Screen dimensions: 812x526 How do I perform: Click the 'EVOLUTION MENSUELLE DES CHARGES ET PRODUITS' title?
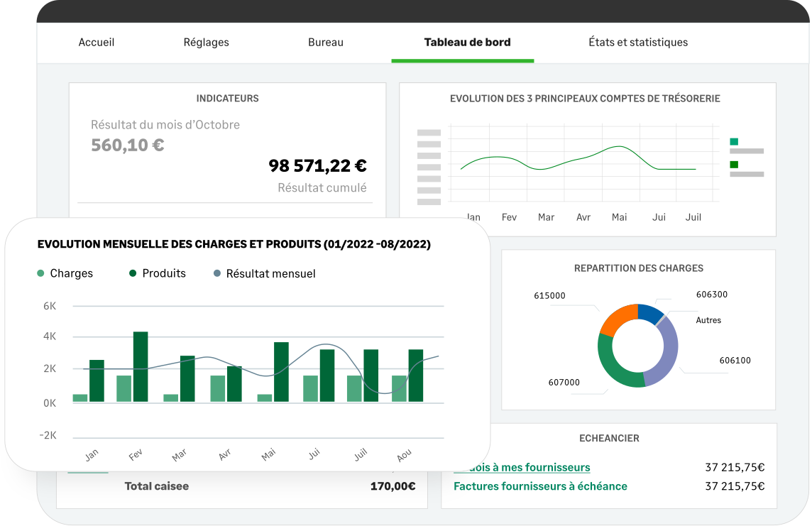tap(234, 244)
